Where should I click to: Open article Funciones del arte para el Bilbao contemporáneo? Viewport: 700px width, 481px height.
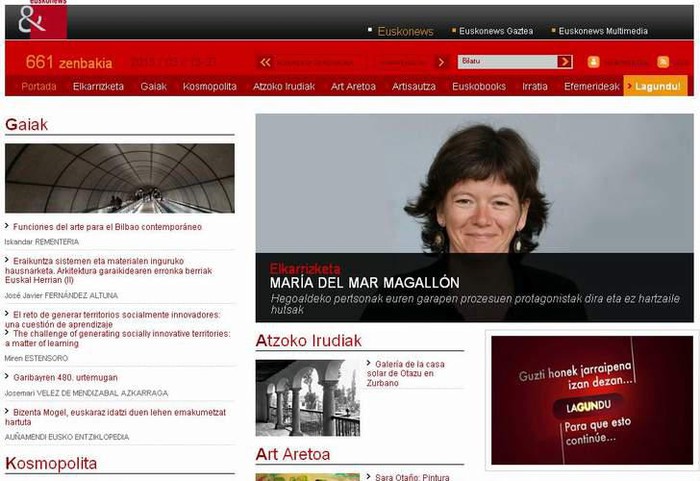coord(107,227)
